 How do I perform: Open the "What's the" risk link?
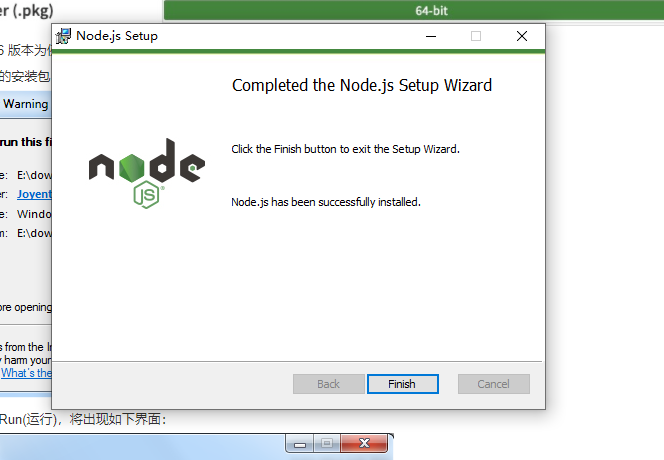click(26, 373)
